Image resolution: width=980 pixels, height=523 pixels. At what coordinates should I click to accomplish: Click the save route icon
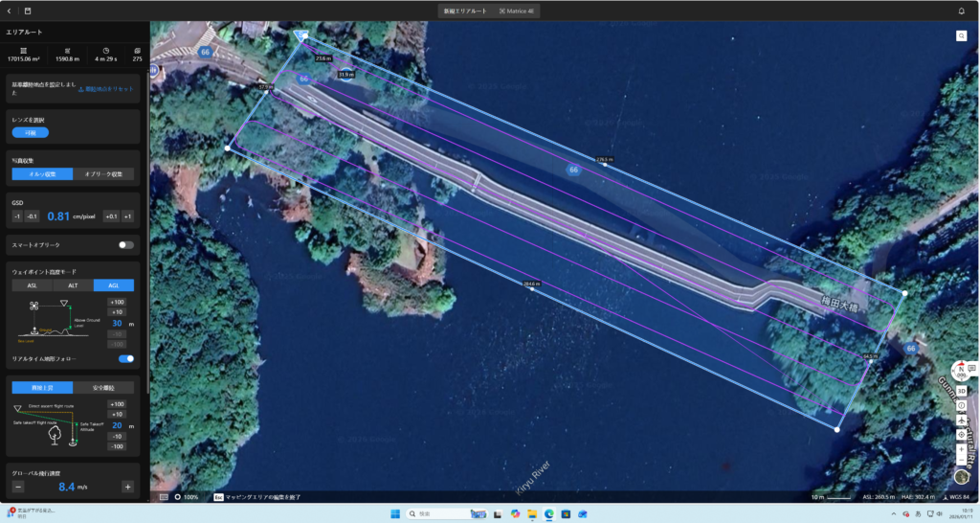click(x=27, y=11)
